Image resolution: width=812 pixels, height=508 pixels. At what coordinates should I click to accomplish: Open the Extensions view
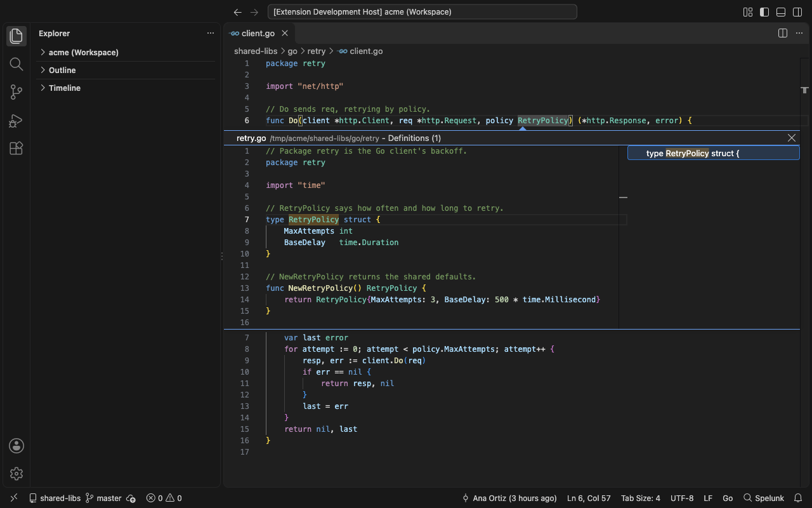pos(16,148)
